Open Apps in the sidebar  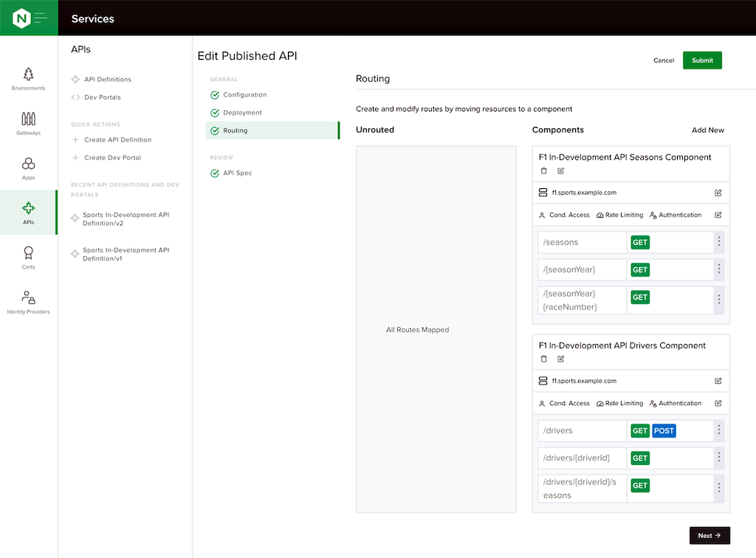[29, 168]
